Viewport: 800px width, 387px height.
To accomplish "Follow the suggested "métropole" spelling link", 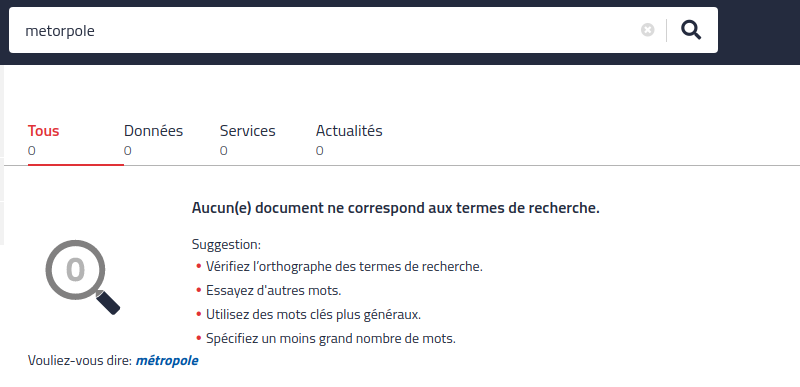I will coord(167,361).
